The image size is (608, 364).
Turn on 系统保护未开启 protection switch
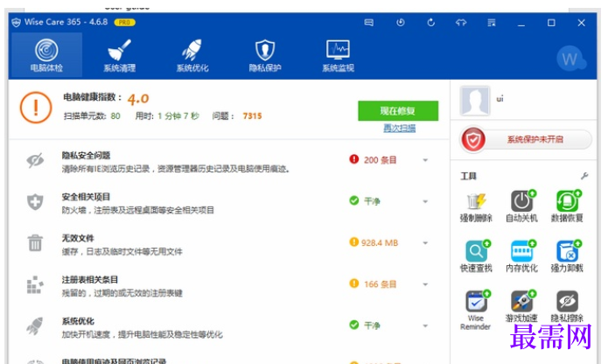(526, 139)
